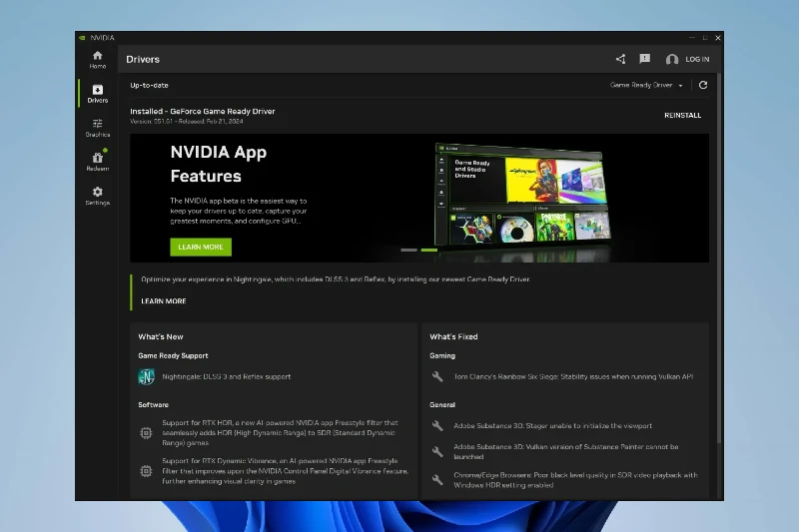Select the first carousel indicator on the banner
The height and width of the screenshot is (532, 799).
(408, 250)
